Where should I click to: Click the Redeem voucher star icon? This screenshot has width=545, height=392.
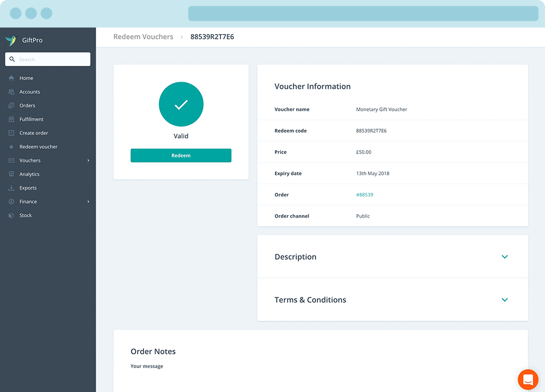[x=12, y=147]
